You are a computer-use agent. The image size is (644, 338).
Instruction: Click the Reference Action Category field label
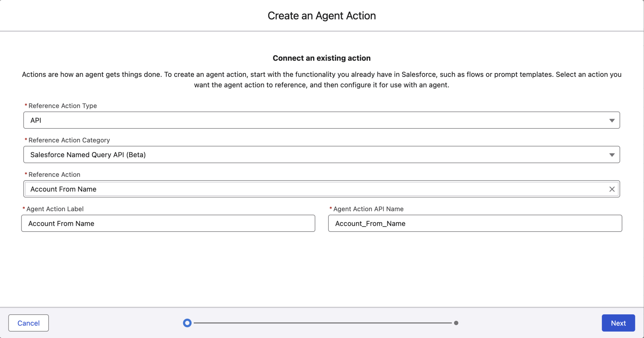(x=69, y=140)
